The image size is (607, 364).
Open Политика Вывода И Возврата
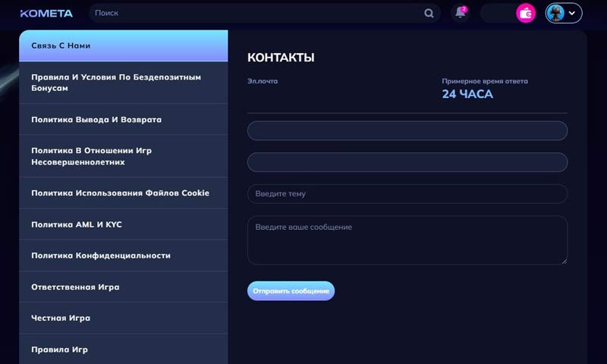124,120
